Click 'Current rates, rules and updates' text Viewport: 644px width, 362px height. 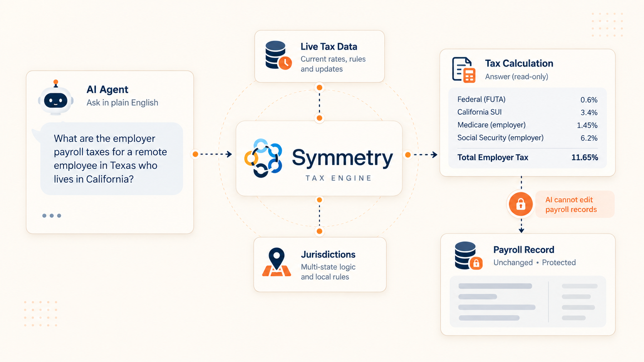(333, 64)
